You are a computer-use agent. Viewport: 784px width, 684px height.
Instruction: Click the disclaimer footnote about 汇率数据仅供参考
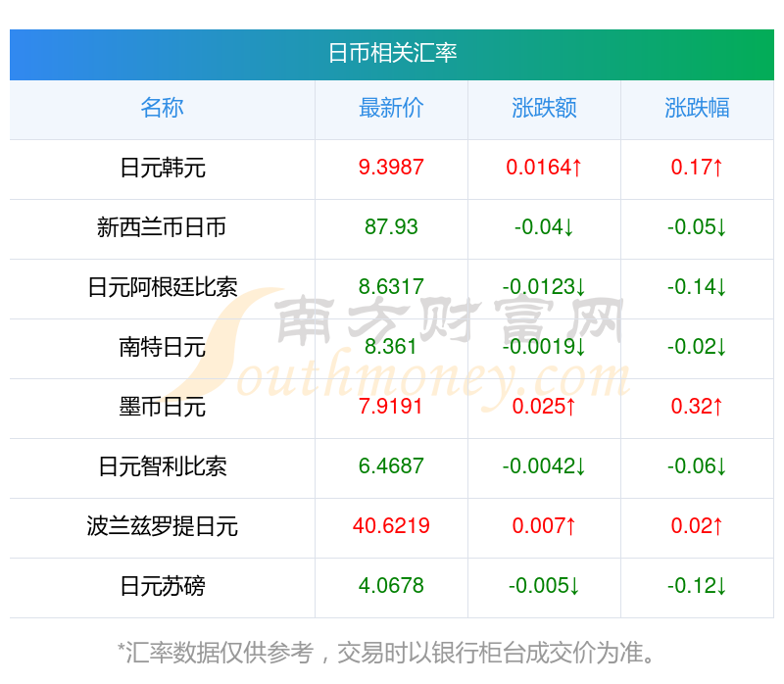(x=386, y=653)
